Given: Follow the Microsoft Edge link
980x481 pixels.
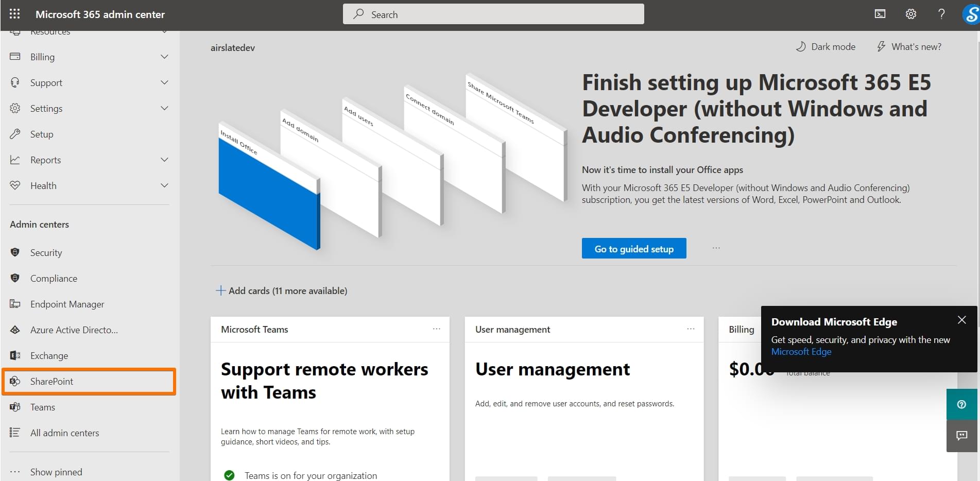Looking at the screenshot, I should click(801, 352).
